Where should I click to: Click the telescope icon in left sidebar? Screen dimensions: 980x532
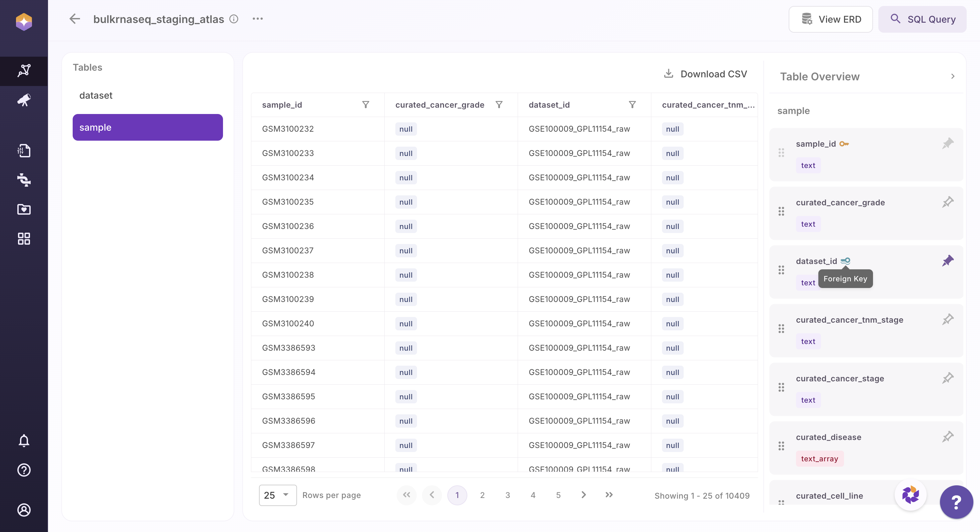click(24, 100)
